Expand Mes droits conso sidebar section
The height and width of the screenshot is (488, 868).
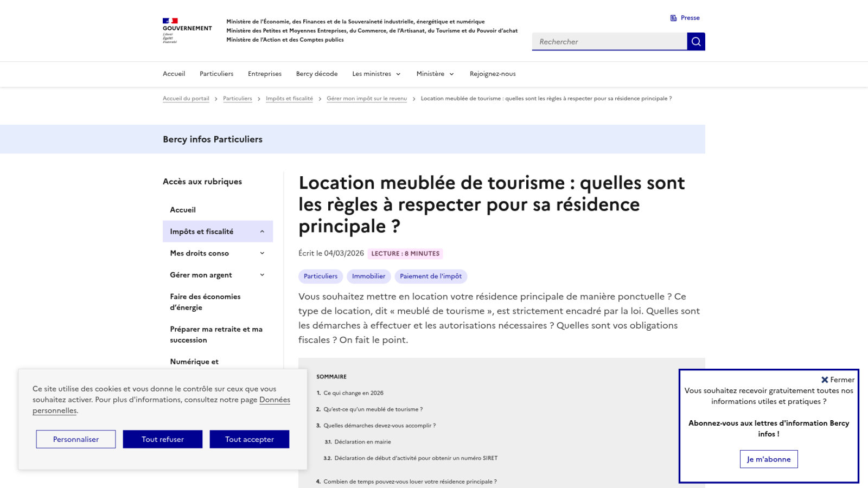pyautogui.click(x=218, y=253)
